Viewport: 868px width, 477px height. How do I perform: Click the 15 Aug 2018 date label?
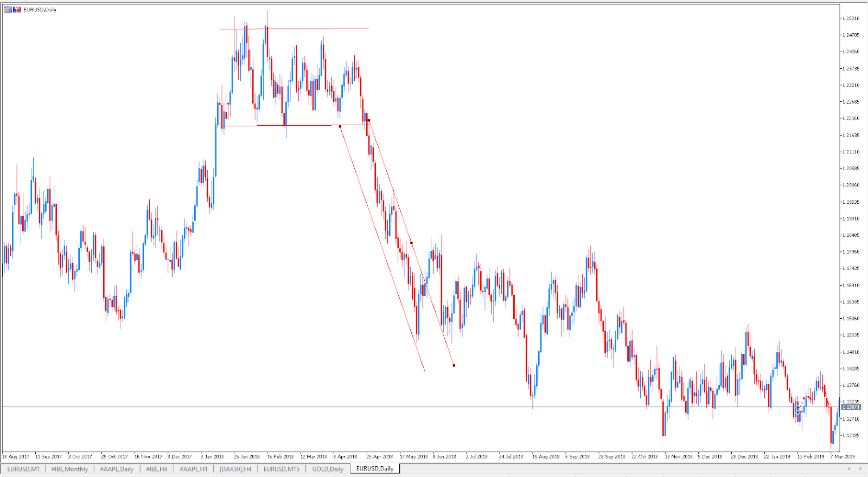click(x=546, y=456)
